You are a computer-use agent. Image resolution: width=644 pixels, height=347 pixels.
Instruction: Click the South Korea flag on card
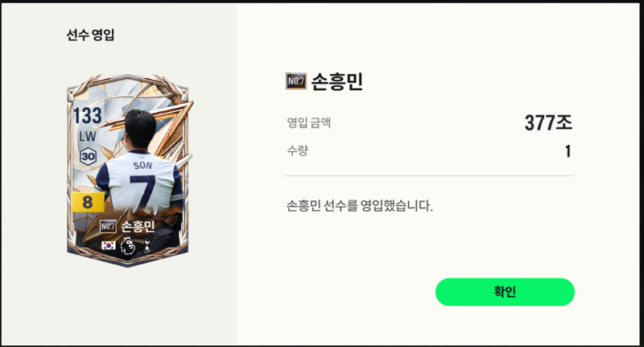109,246
